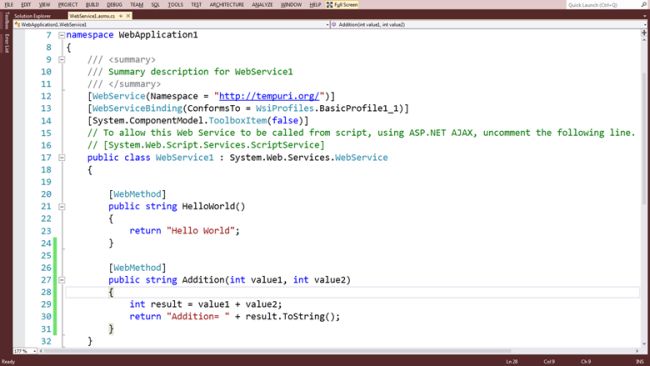Click WebServiceBinding attribute on line 13
650x366 pixels.
137,109
